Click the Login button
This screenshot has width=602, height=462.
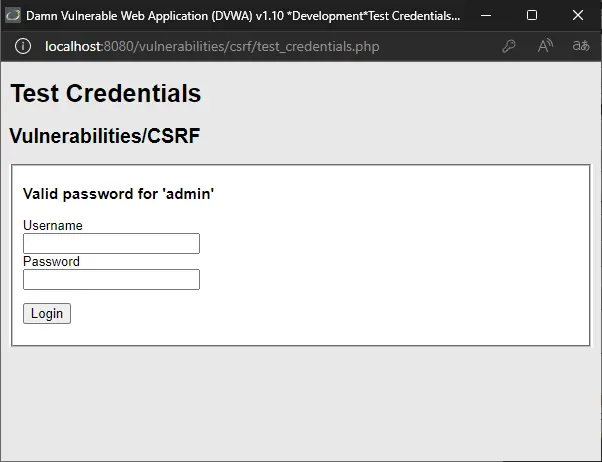[x=47, y=313]
